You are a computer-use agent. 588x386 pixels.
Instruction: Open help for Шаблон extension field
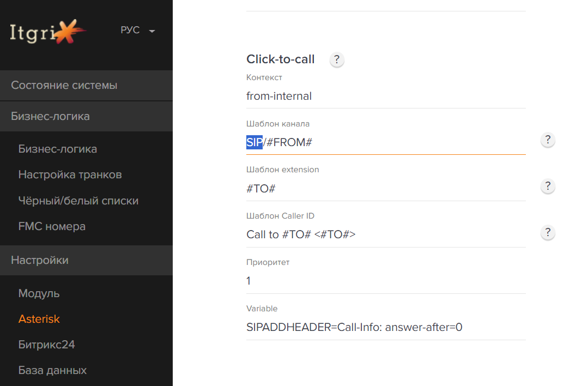point(548,186)
